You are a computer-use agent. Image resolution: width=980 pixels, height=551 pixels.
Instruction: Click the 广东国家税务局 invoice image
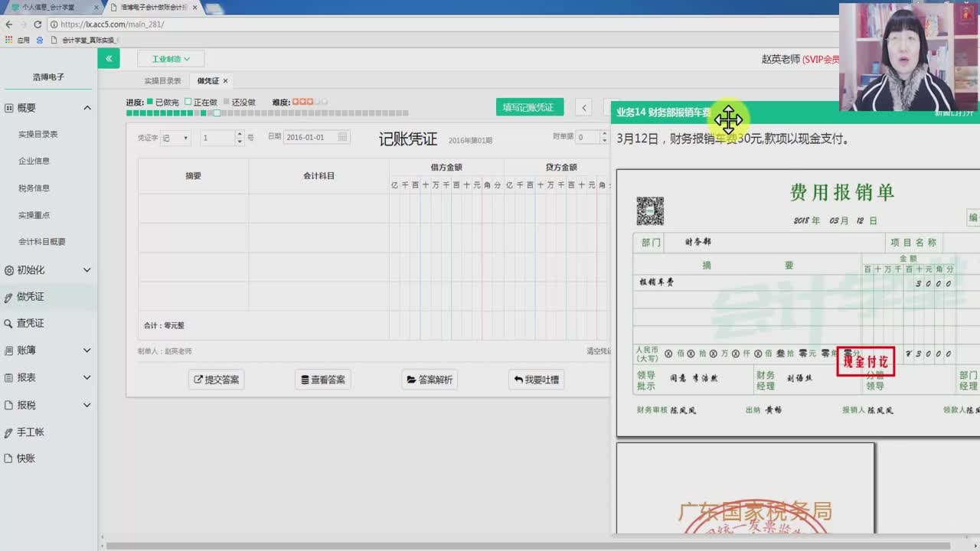click(x=746, y=488)
